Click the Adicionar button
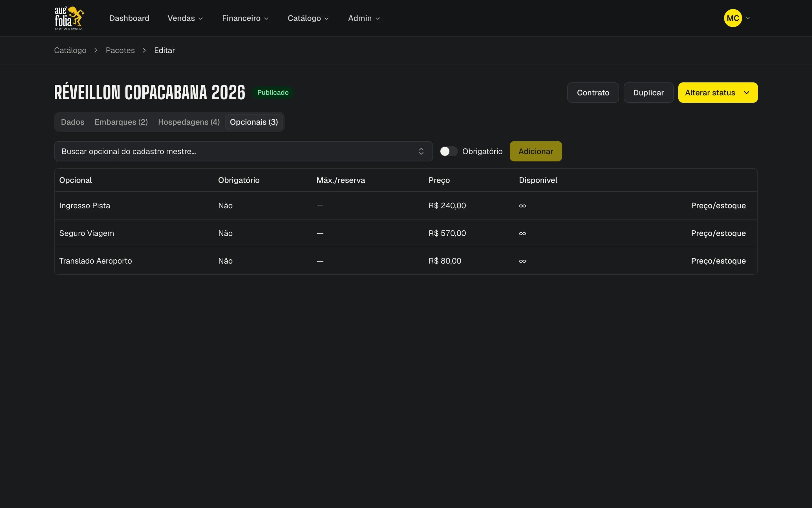Screen dimensions: 812x508 (535, 152)
